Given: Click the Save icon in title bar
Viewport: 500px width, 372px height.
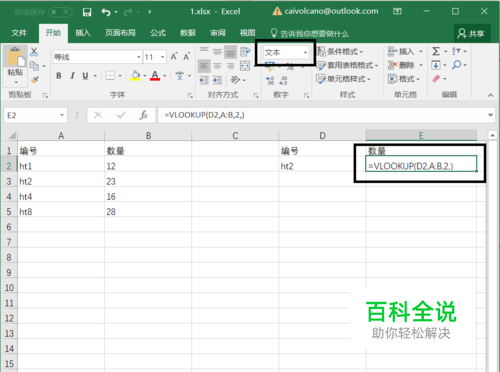Looking at the screenshot, I should point(87,12).
